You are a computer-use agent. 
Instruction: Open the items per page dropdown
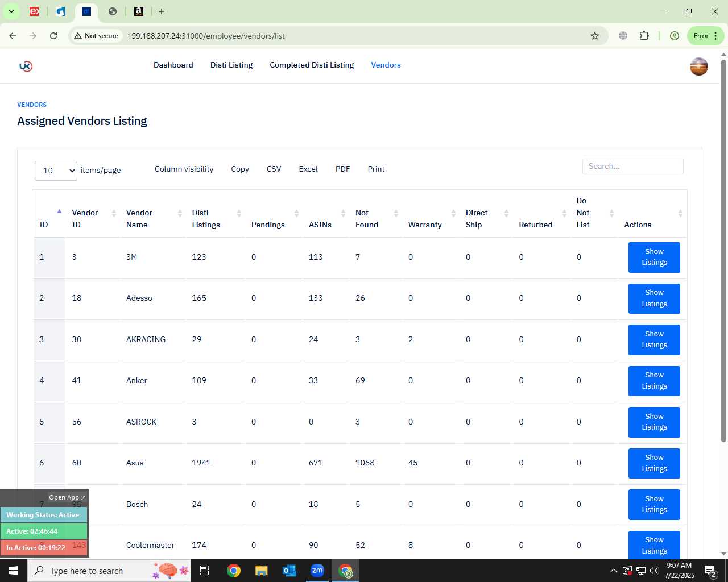coord(56,171)
